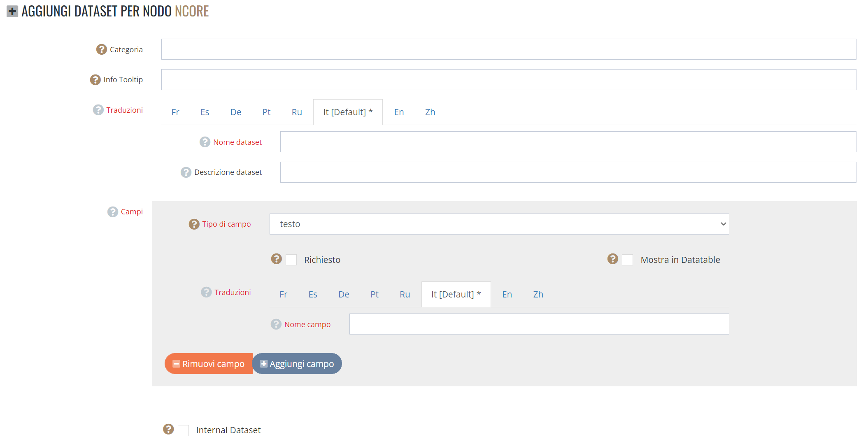The width and height of the screenshot is (868, 446).
Task: Switch to the Es dataset translation tab
Action: (205, 112)
